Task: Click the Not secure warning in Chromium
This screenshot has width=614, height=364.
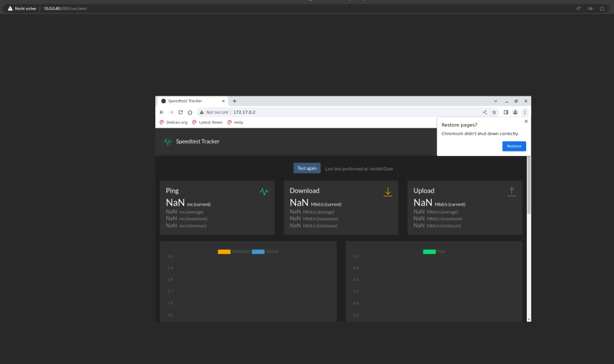Action: 214,112
